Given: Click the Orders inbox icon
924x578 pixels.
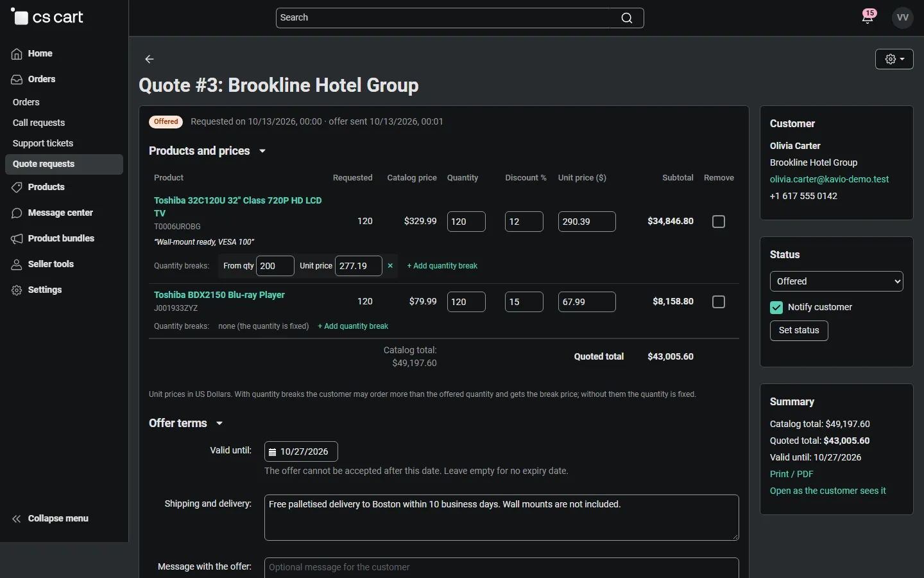Looking at the screenshot, I should click(x=17, y=80).
